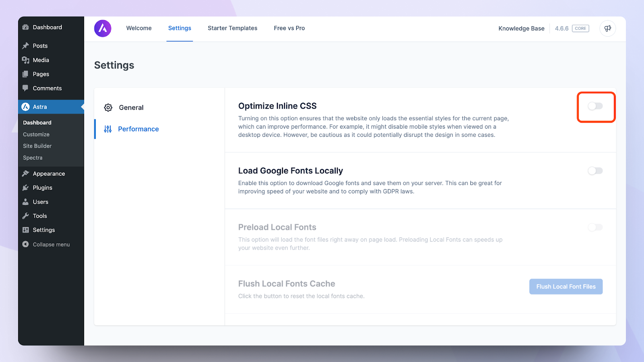Click the Posts pin icon in sidebar
This screenshot has height=362, width=644.
[x=26, y=46]
